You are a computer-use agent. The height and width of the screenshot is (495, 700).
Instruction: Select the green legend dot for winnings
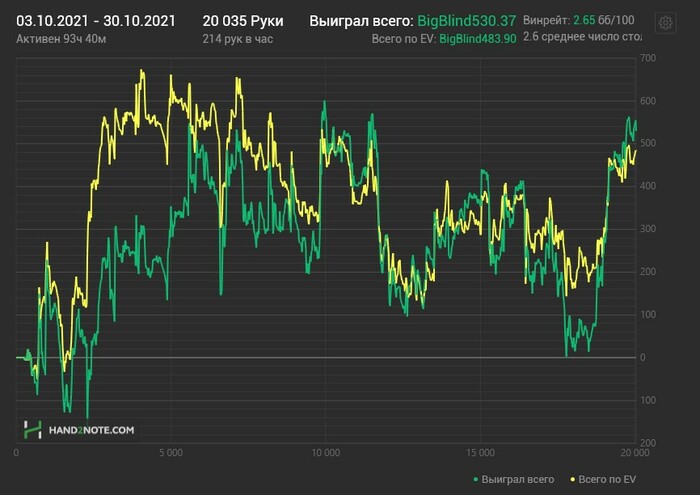[x=476, y=480]
